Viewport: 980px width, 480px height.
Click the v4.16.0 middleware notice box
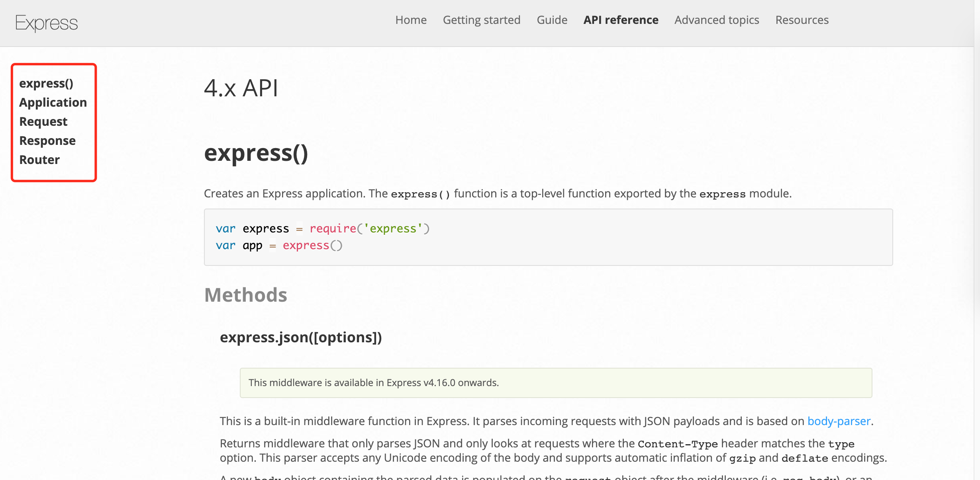(x=556, y=382)
